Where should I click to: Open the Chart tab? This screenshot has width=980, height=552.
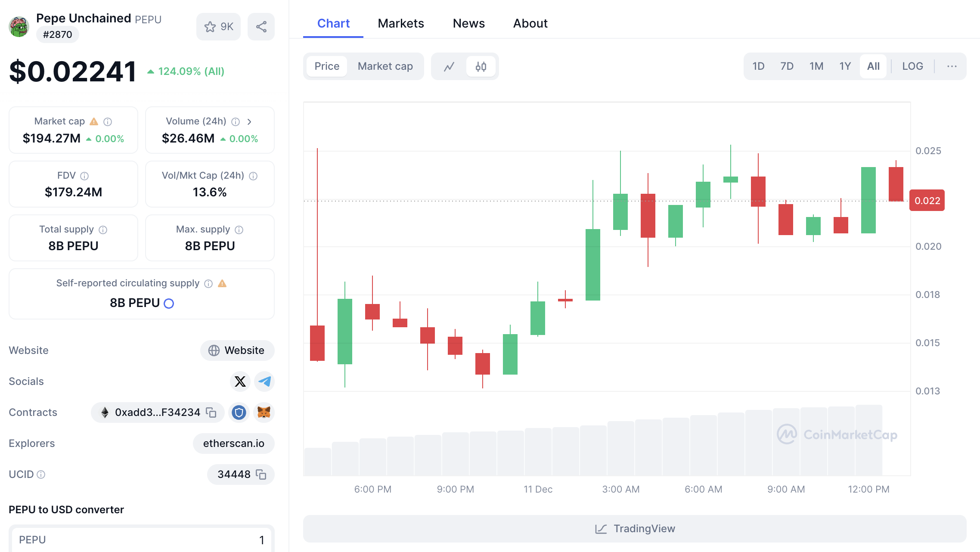coord(333,23)
